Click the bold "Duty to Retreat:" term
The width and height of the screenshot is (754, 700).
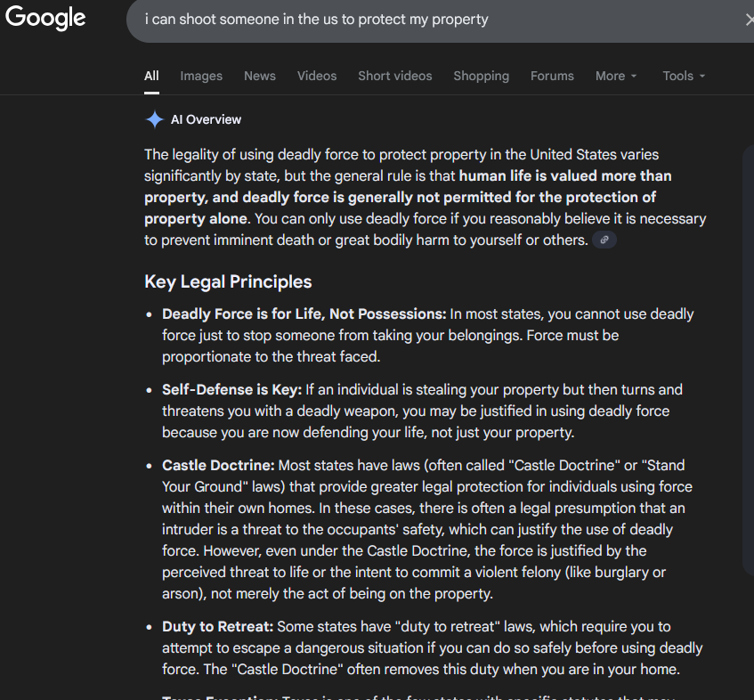[217, 627]
